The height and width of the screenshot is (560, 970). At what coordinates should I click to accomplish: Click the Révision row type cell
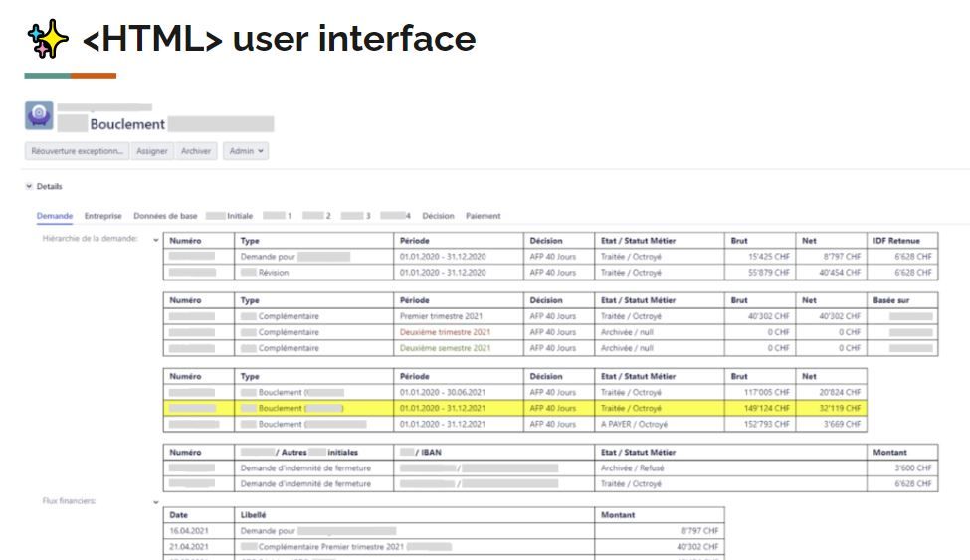click(x=313, y=273)
